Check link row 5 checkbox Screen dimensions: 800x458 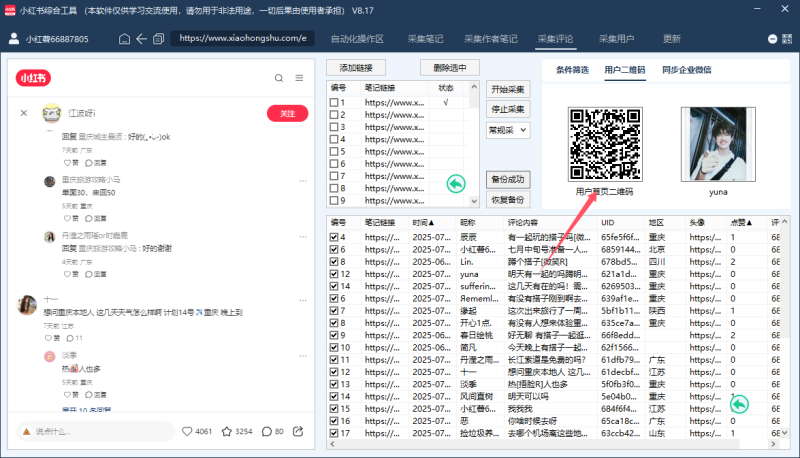pyautogui.click(x=334, y=151)
